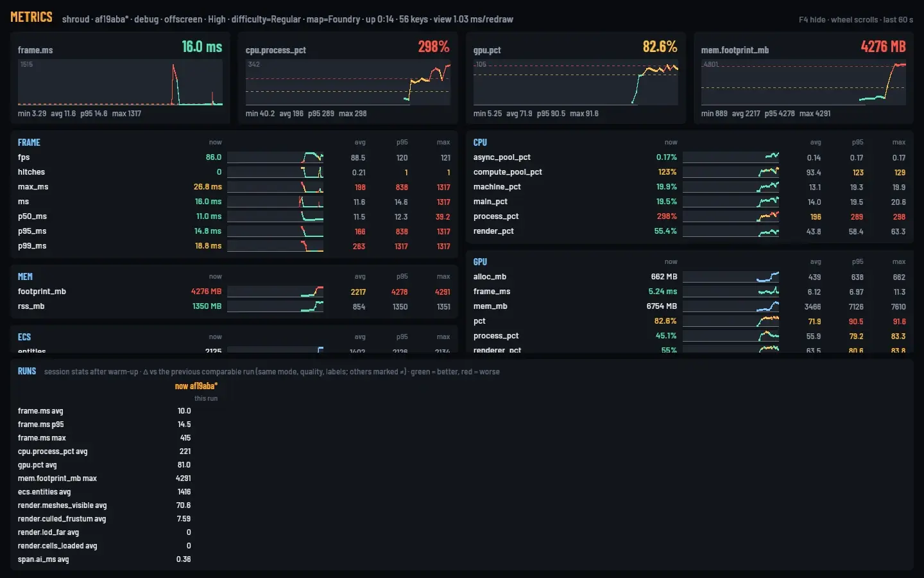Click the rss_mb row label
The width and height of the screenshot is (924, 578).
point(31,306)
